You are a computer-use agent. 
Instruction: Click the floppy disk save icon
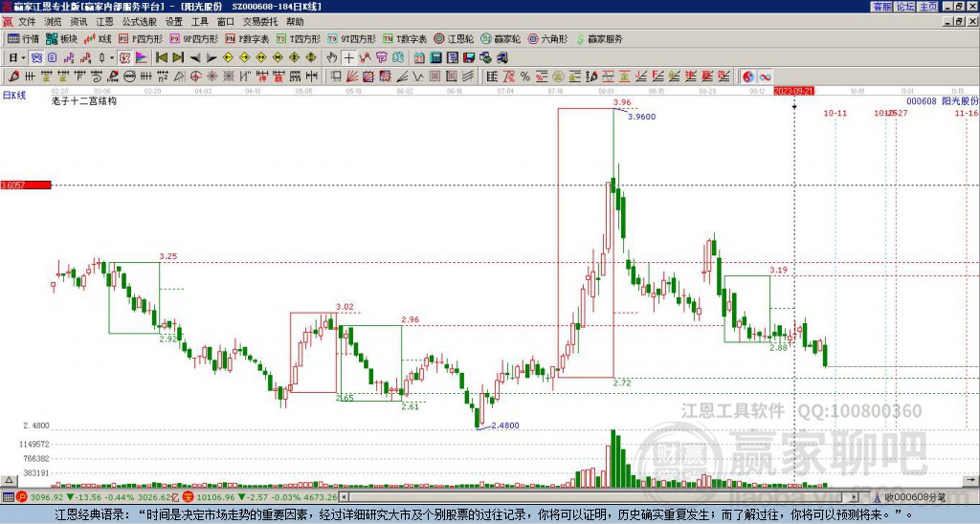click(x=469, y=57)
